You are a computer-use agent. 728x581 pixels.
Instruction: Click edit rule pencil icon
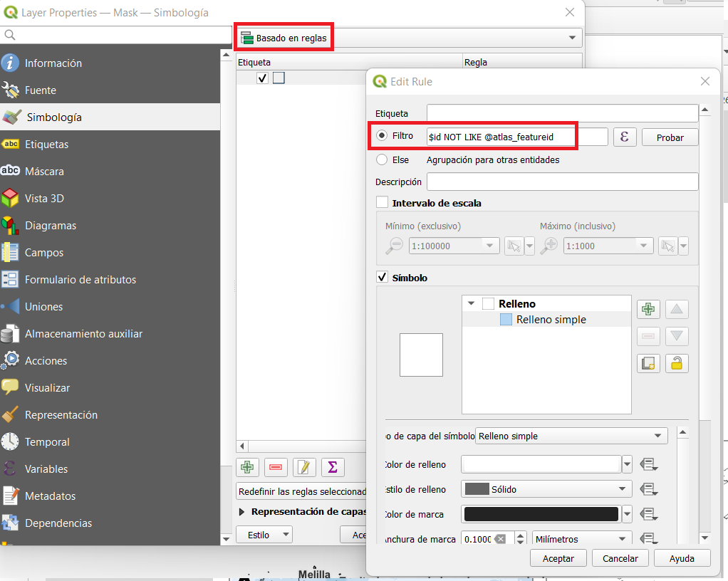pyautogui.click(x=304, y=467)
